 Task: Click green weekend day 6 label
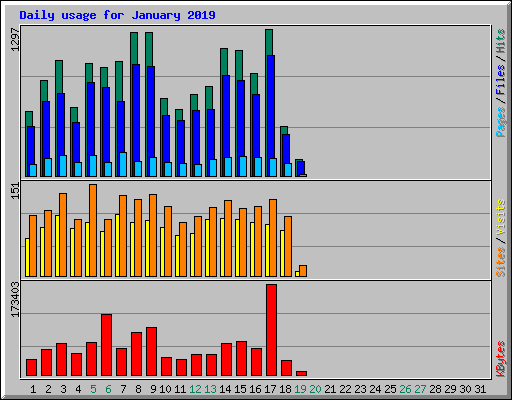pyautogui.click(x=108, y=389)
